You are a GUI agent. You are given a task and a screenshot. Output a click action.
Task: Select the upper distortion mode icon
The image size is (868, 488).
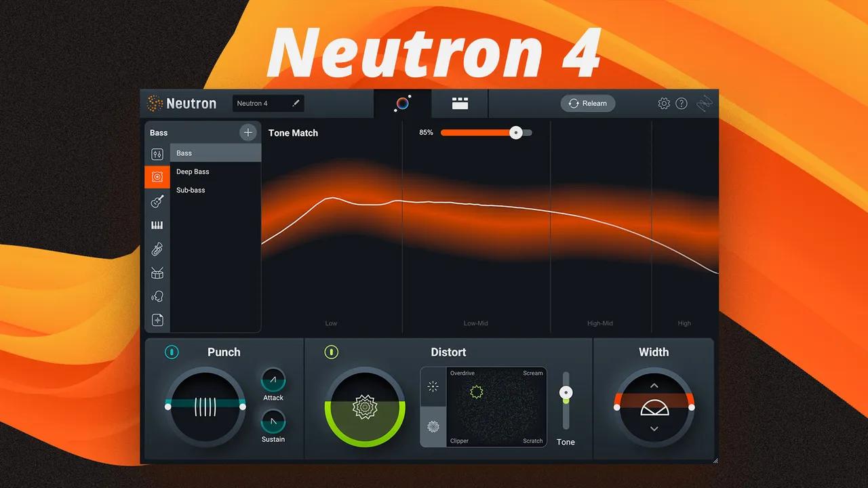coord(433,387)
